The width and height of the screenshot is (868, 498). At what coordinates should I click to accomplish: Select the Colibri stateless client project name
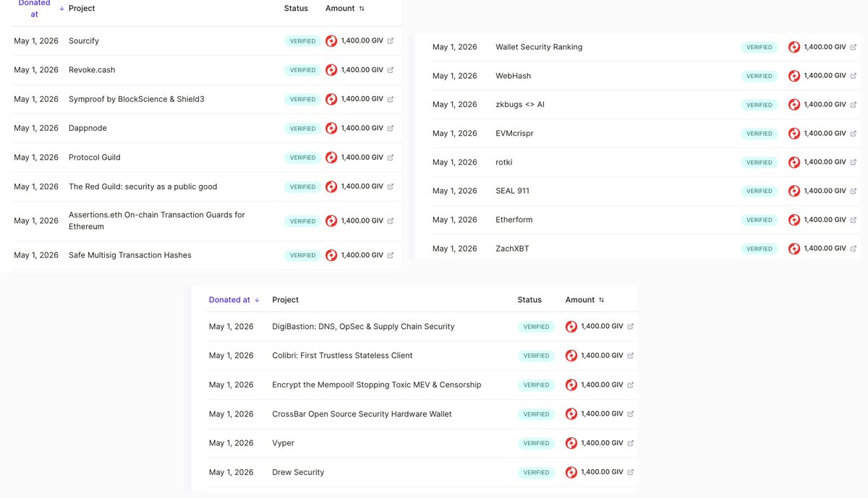pos(342,356)
